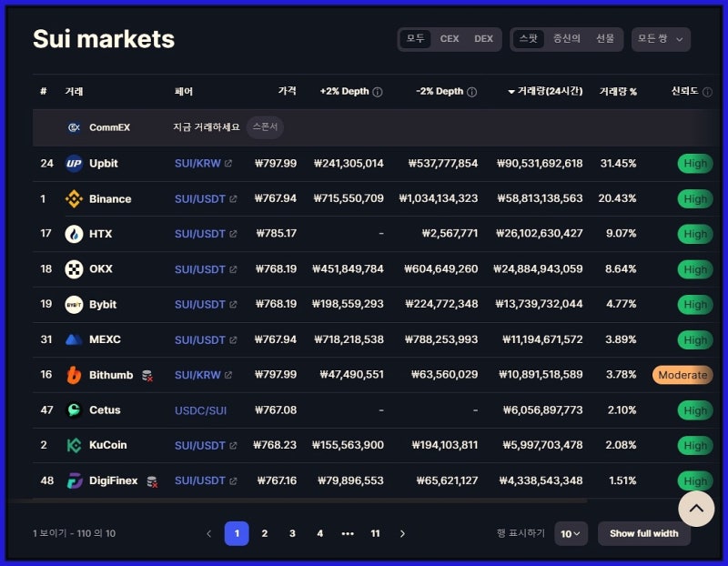Select the 스팟 market type

529,38
